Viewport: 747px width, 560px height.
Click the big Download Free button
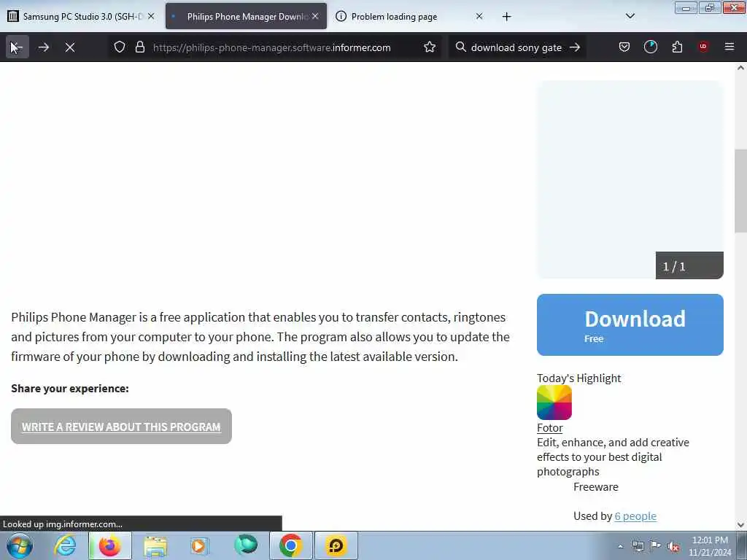630,324
